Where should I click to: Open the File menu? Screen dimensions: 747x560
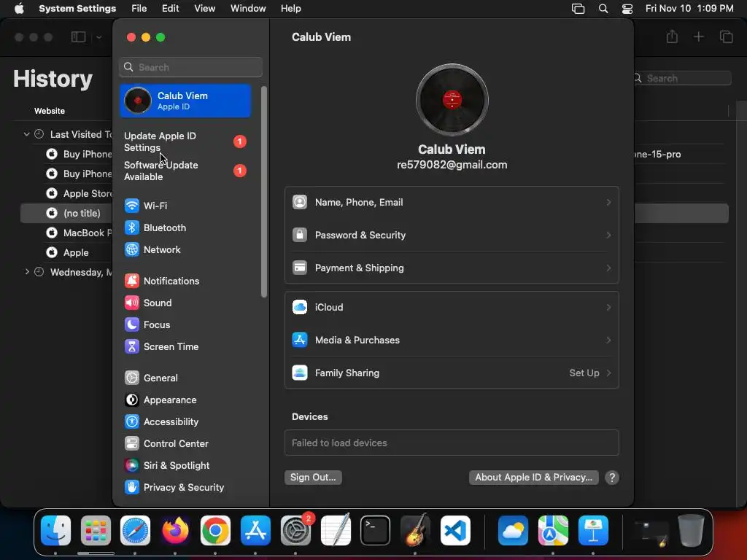(x=139, y=9)
